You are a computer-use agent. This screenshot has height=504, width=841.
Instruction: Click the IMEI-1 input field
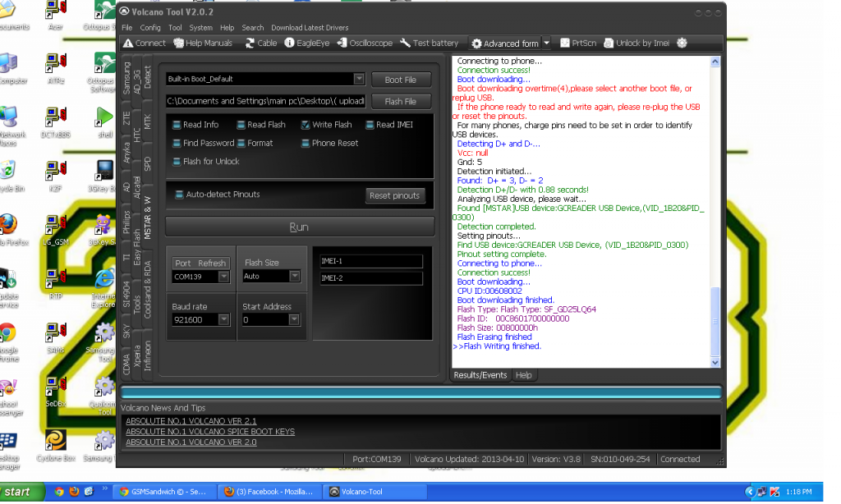[x=371, y=261]
